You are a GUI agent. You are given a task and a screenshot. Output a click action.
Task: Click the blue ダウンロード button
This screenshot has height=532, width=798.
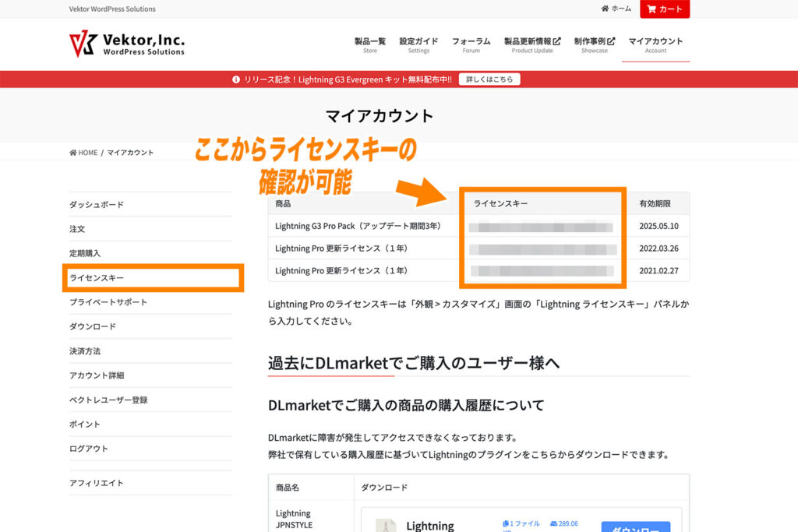pos(637,527)
